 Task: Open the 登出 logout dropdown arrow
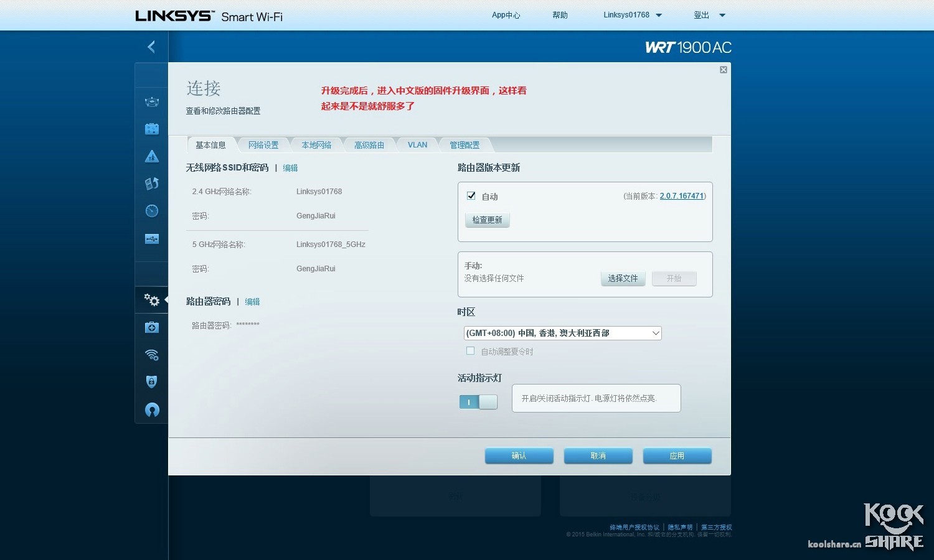click(722, 15)
